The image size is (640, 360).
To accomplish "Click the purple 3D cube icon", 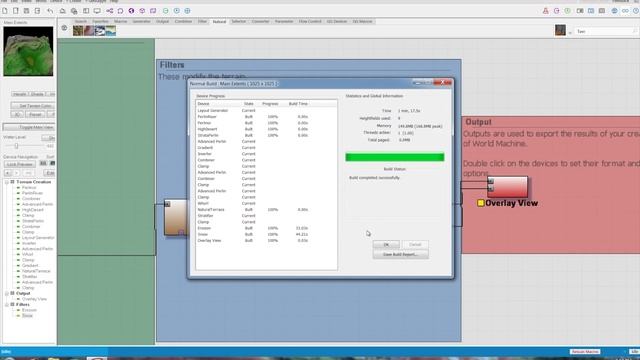I will [142, 11].
